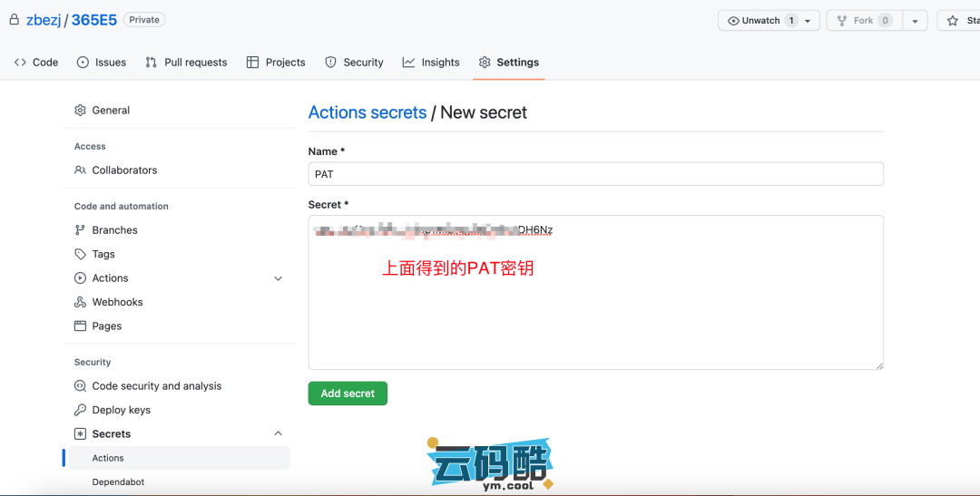980x496 pixels.
Task: Go to the Insights tab
Action: 431,63
